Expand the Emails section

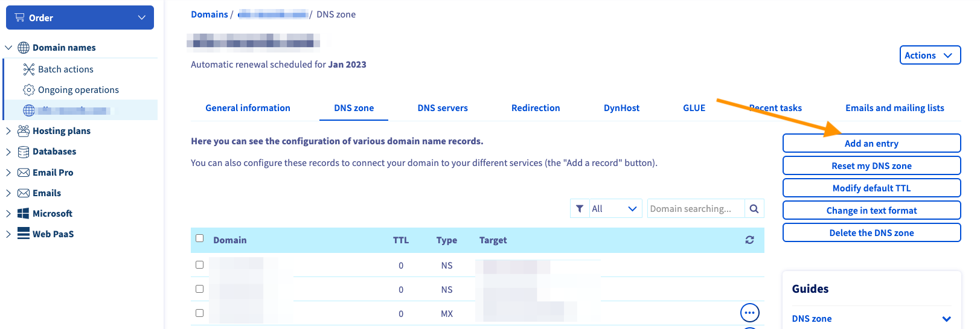pyautogui.click(x=8, y=193)
